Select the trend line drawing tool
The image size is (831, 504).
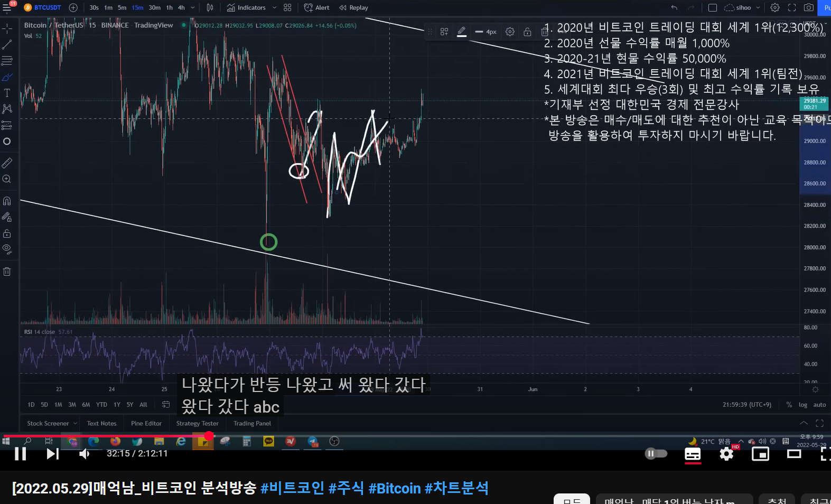click(7, 45)
